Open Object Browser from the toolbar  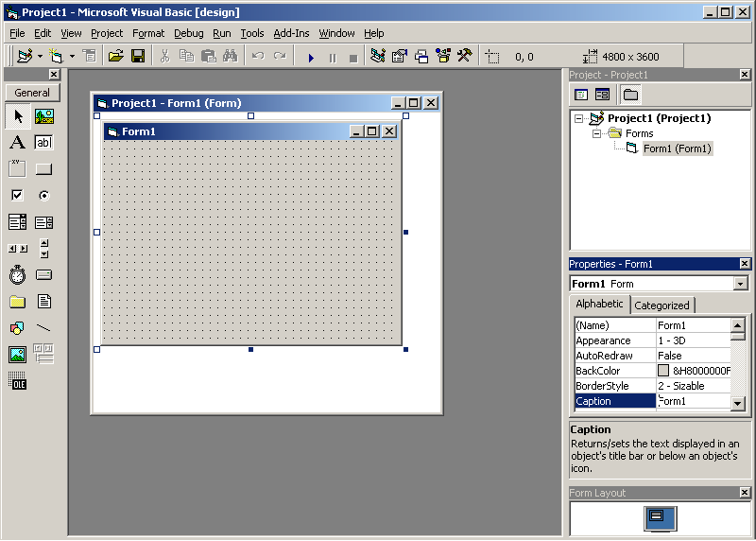coord(443,56)
